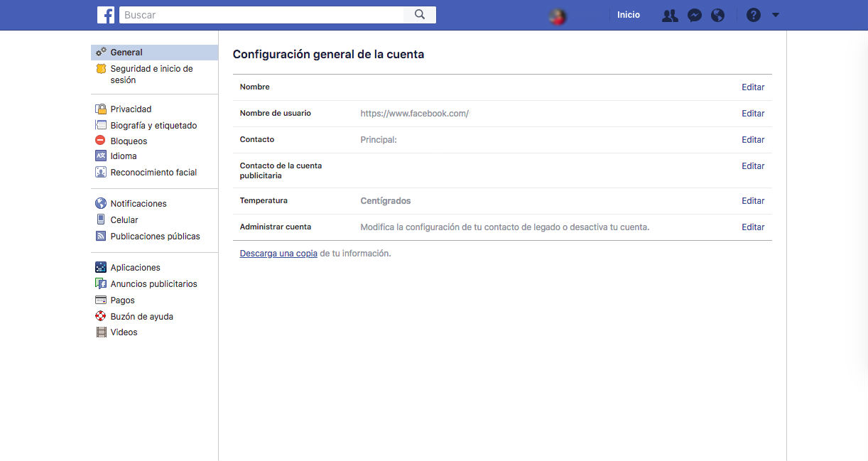Click the Biografía y etiquetado icon
Viewport: 868px width, 461px height.
101,125
